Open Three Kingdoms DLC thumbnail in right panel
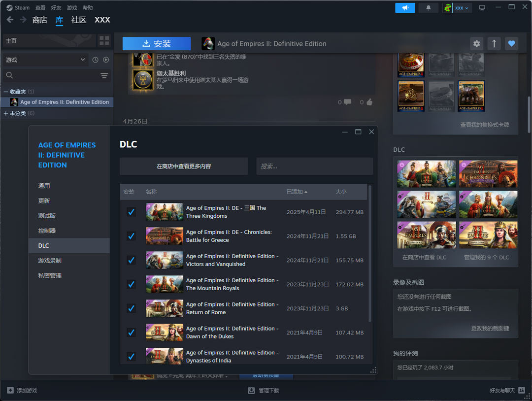The image size is (532, 401). (427, 174)
